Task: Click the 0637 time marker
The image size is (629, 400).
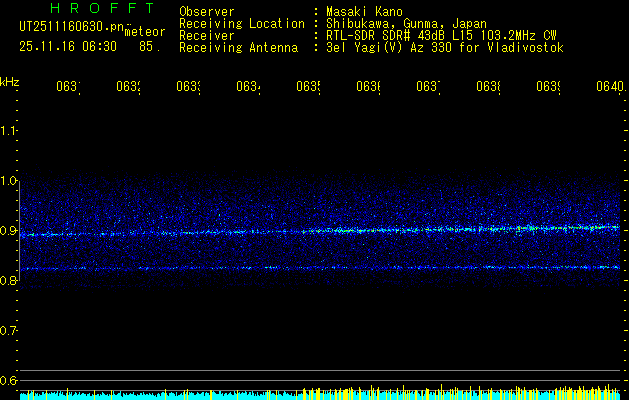Action: click(x=428, y=86)
